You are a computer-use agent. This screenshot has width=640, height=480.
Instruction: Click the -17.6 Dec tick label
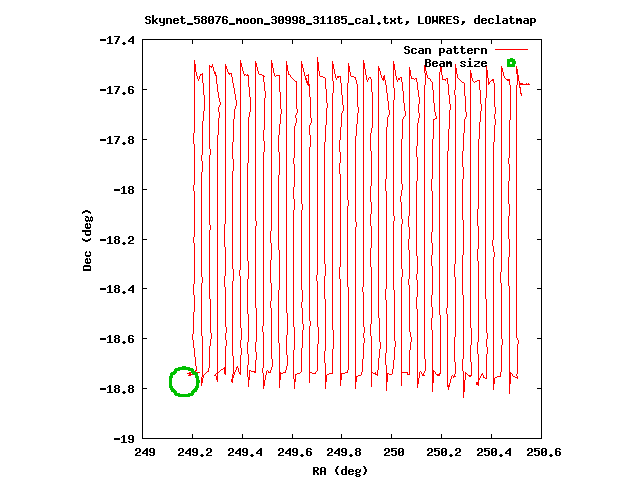pos(117,90)
